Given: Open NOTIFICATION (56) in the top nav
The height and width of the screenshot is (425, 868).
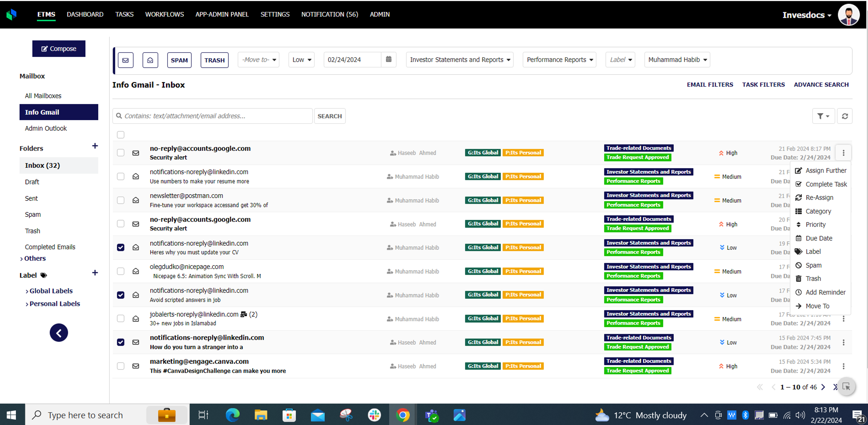Looking at the screenshot, I should click(330, 14).
